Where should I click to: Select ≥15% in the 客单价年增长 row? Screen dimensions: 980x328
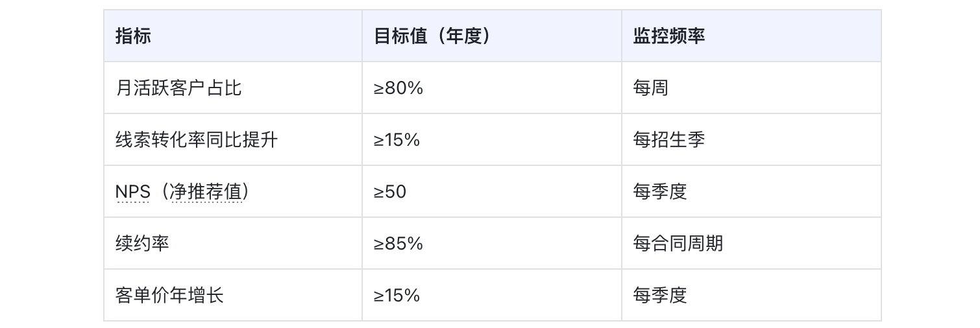click(x=397, y=296)
